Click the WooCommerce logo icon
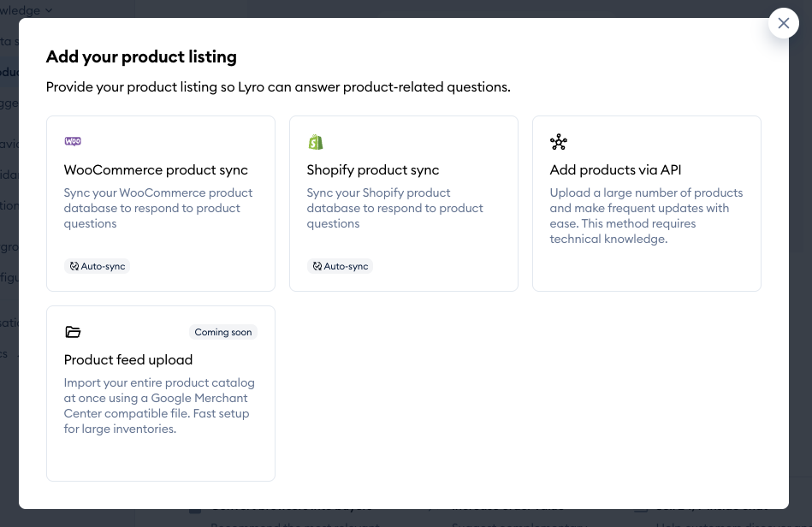812x527 pixels. (x=73, y=142)
